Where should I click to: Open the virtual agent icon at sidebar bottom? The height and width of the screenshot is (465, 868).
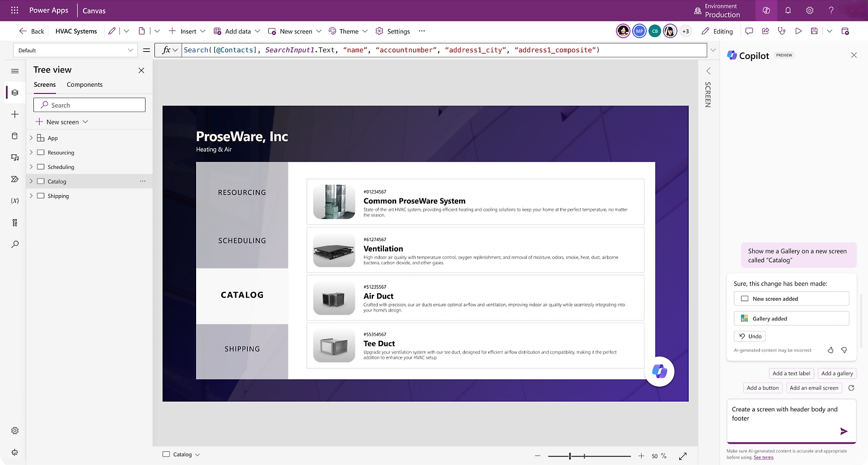(x=15, y=452)
